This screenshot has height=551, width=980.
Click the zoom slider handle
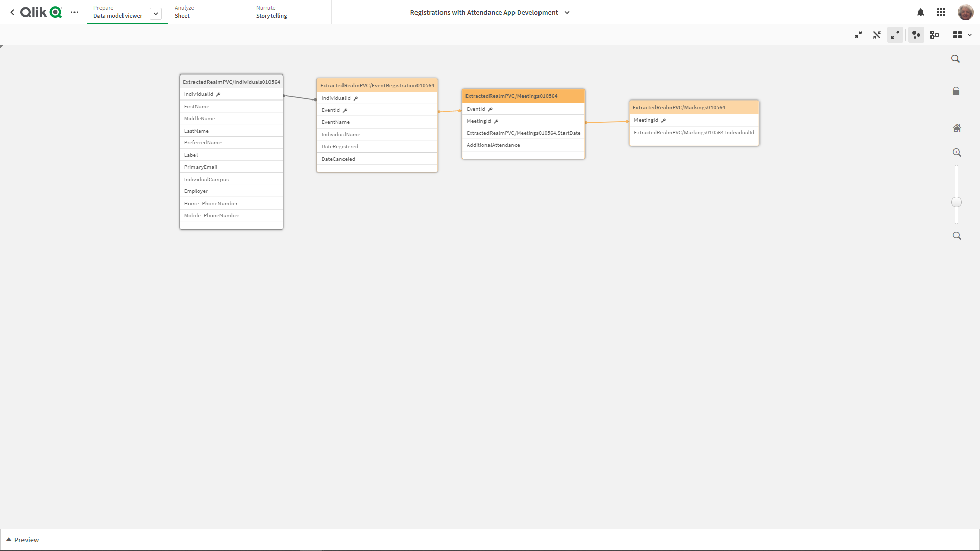click(x=957, y=202)
